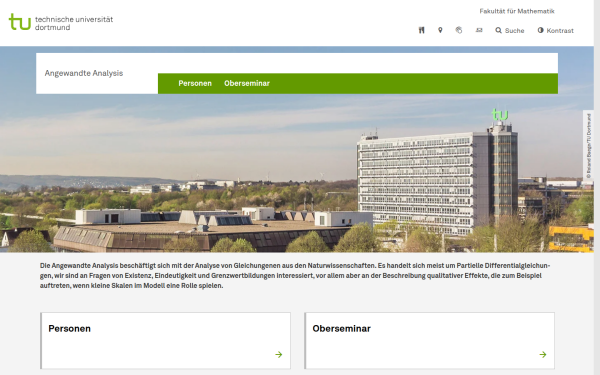This screenshot has height=375, width=600.
Task: Open the Oberseminar card heading
Action: tap(341, 329)
